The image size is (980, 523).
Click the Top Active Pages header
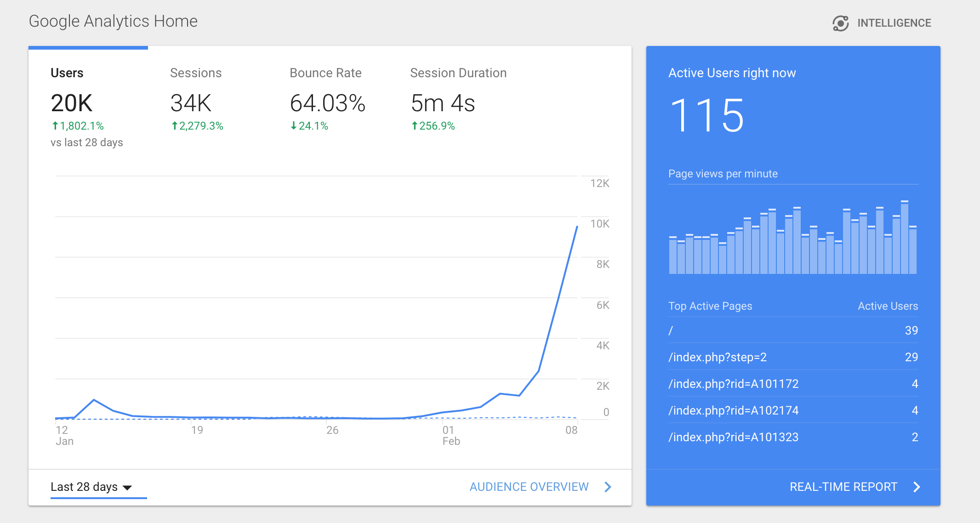tap(710, 306)
